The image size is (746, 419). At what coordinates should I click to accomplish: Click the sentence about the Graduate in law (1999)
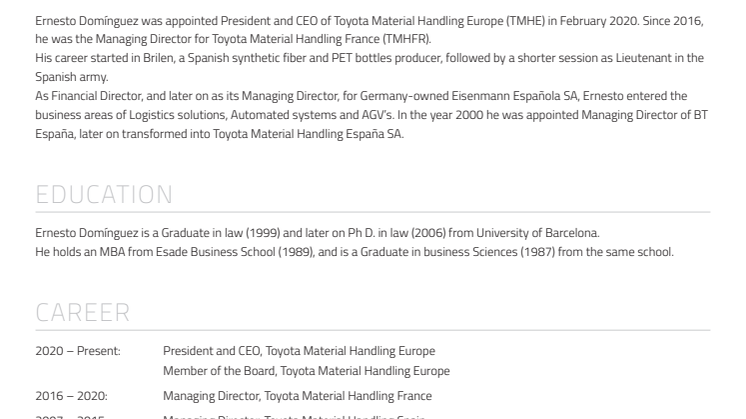[317, 233]
